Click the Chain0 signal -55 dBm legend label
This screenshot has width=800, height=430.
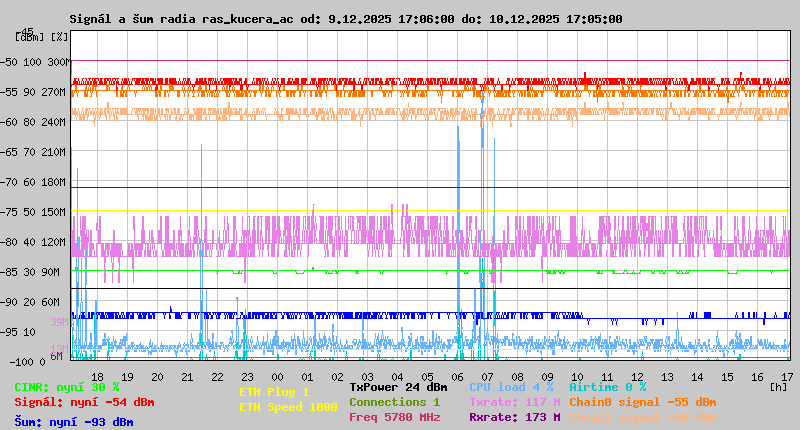coord(642,401)
